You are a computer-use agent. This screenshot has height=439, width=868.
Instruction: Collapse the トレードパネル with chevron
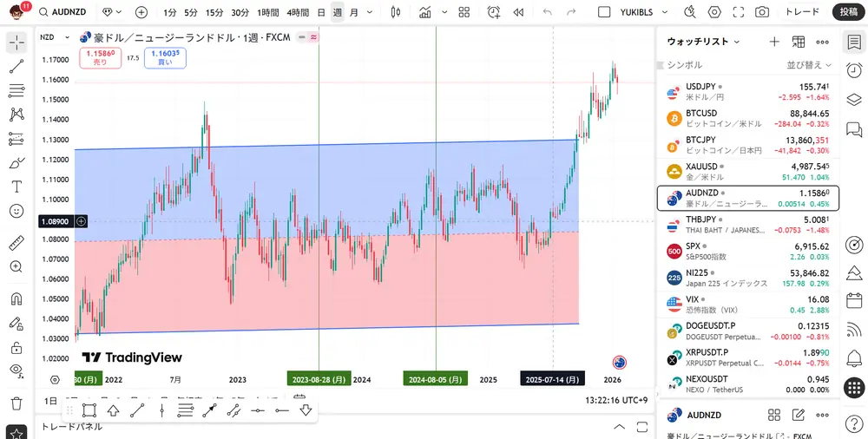[620, 427]
